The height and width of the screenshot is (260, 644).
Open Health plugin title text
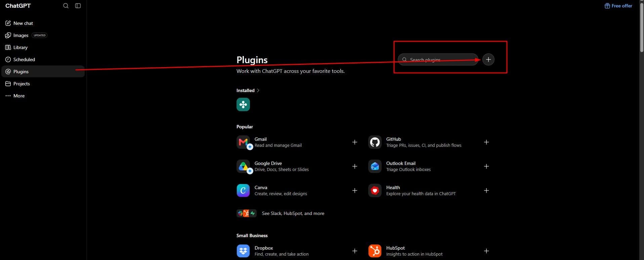point(393,187)
